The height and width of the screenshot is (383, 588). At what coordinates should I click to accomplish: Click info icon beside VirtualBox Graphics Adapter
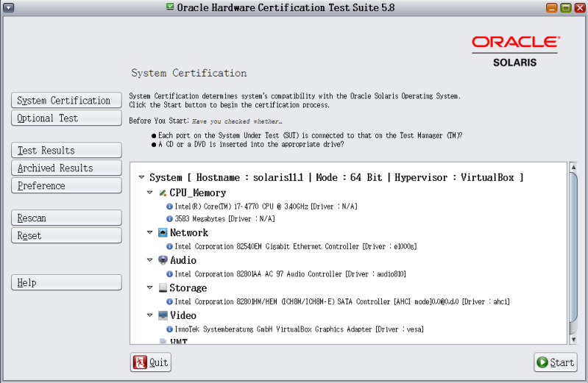169,329
